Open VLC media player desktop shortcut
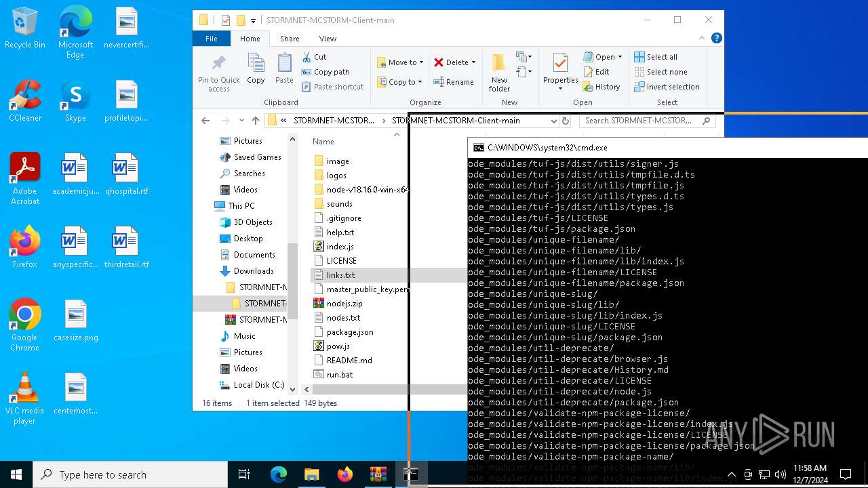Image resolution: width=868 pixels, height=488 pixels. [x=25, y=399]
